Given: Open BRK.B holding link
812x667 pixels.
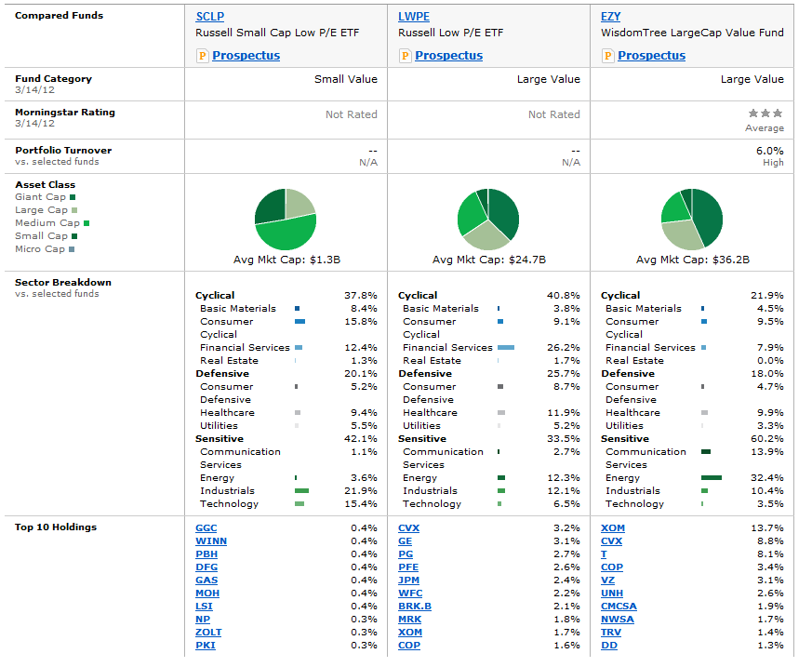Looking at the screenshot, I should point(415,606).
